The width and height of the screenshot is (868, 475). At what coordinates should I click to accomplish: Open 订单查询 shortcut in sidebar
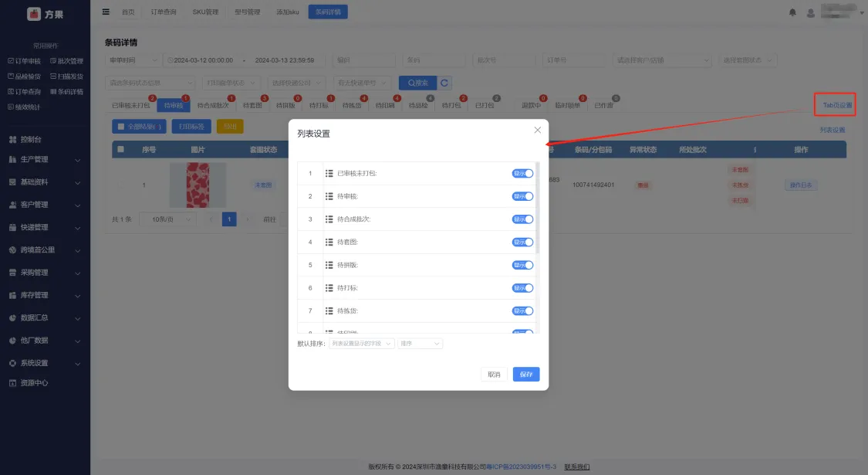25,92
